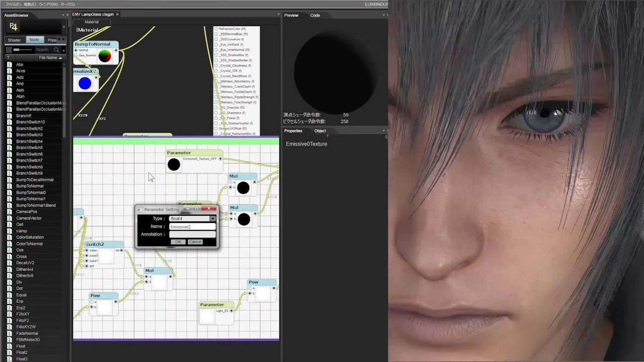Click the list view icon beside the size slider
Viewport: 644px width, 362px height.
(9, 50)
